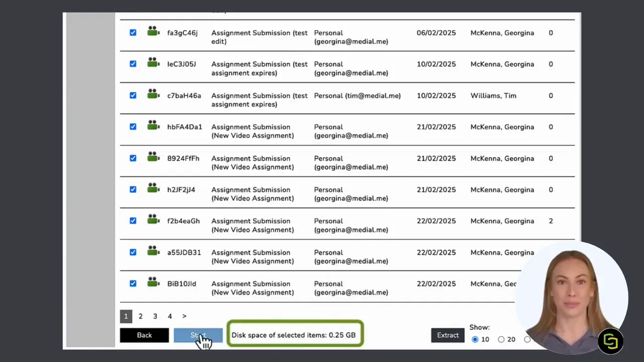Uncheck the BiB10JId row checkbox
Viewport: 644px width, 362px height.
click(133, 284)
